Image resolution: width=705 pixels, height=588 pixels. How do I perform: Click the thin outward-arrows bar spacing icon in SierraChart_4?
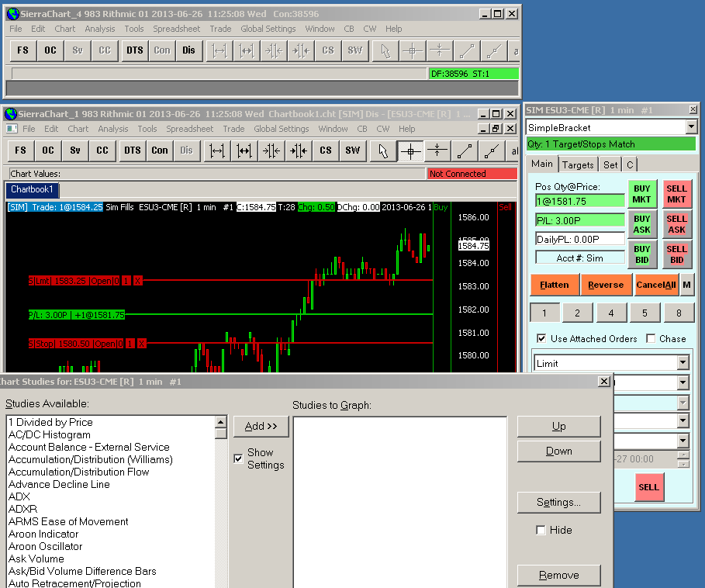coord(219,50)
